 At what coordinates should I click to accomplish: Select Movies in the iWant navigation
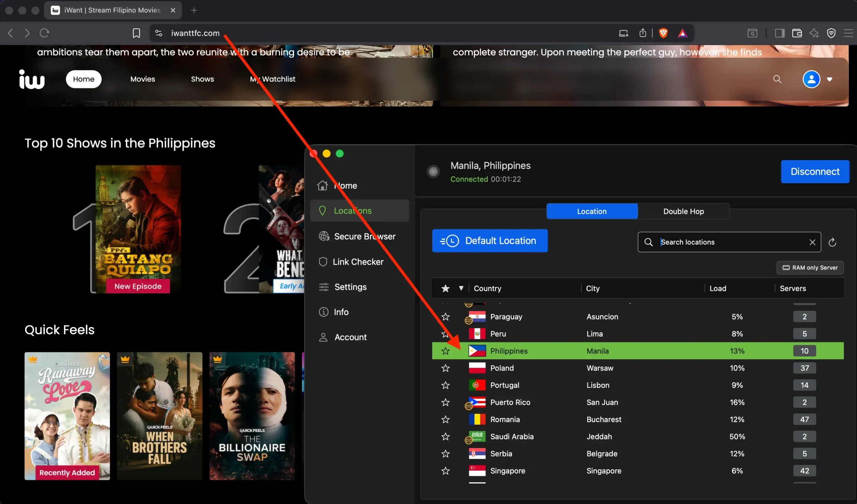pyautogui.click(x=143, y=79)
